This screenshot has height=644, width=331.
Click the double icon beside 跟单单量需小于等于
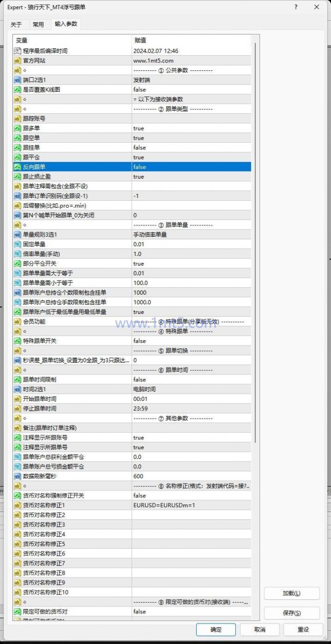[17, 283]
